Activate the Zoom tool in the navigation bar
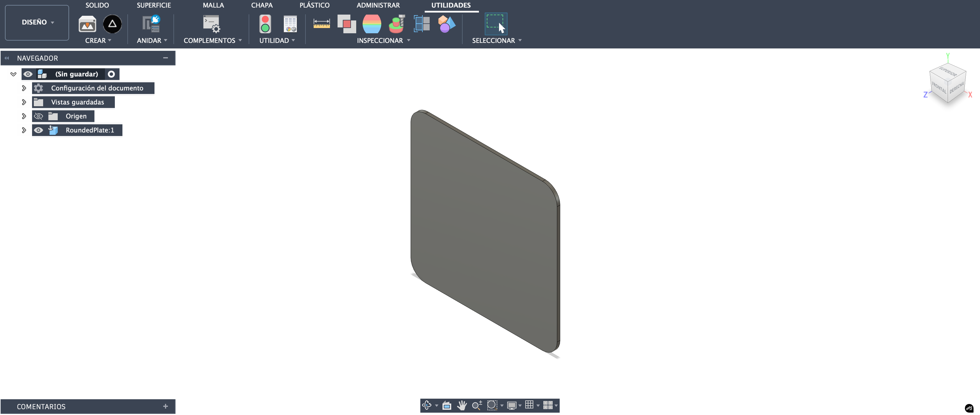This screenshot has width=980, height=415. pyautogui.click(x=477, y=405)
